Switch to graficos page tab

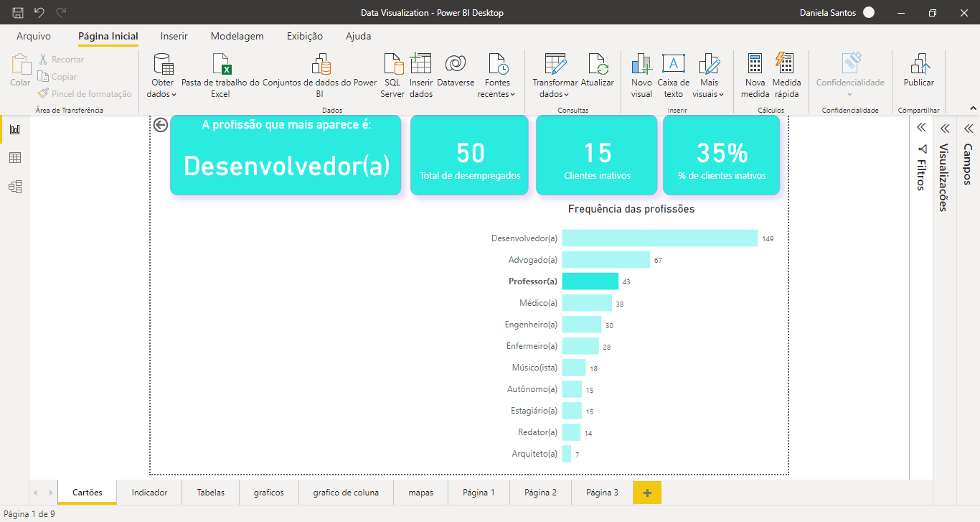click(x=269, y=493)
